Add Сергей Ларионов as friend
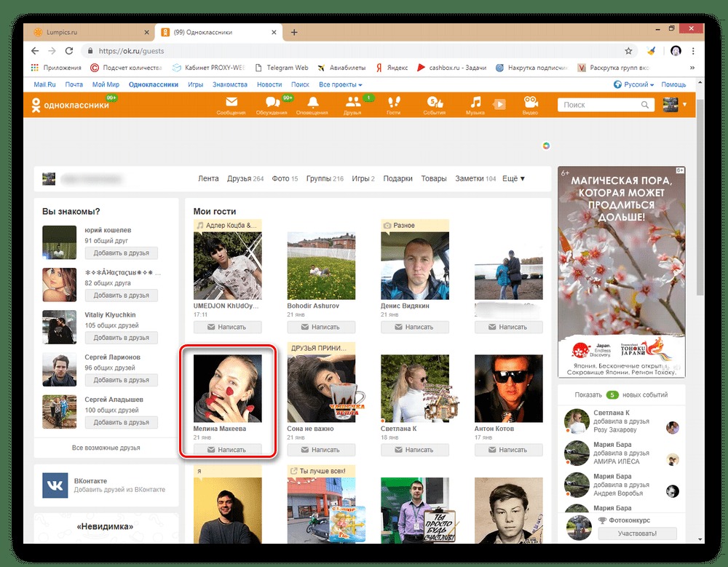The image size is (728, 567). coord(121,380)
